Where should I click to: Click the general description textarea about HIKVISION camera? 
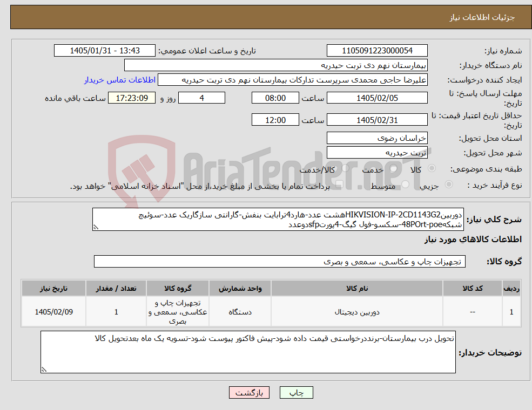[278, 219]
